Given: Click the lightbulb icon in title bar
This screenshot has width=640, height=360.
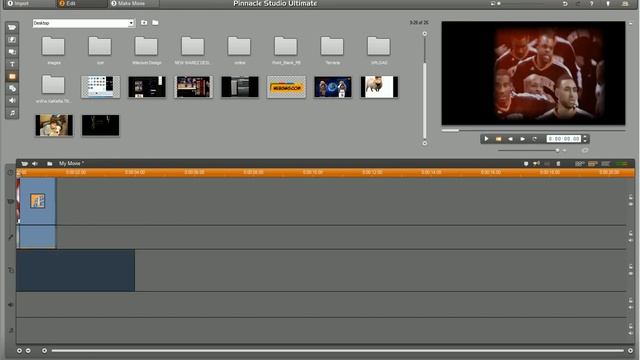Looking at the screenshot, I should click(608, 4).
